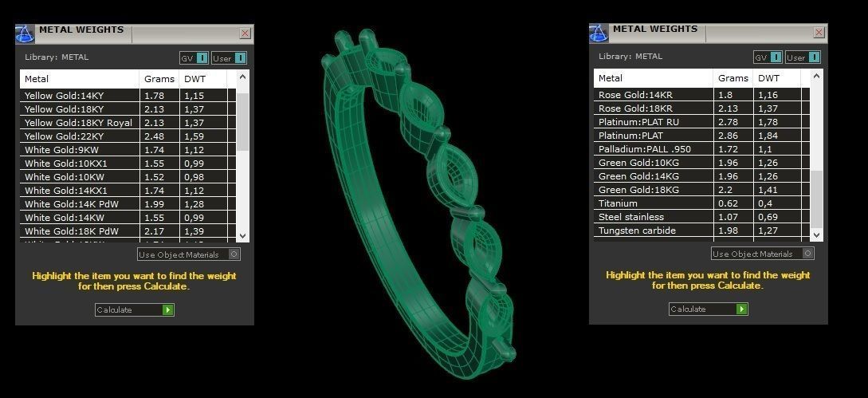Select Green Gold:18KG row
The width and height of the screenshot is (868, 398).
pyautogui.click(x=702, y=190)
